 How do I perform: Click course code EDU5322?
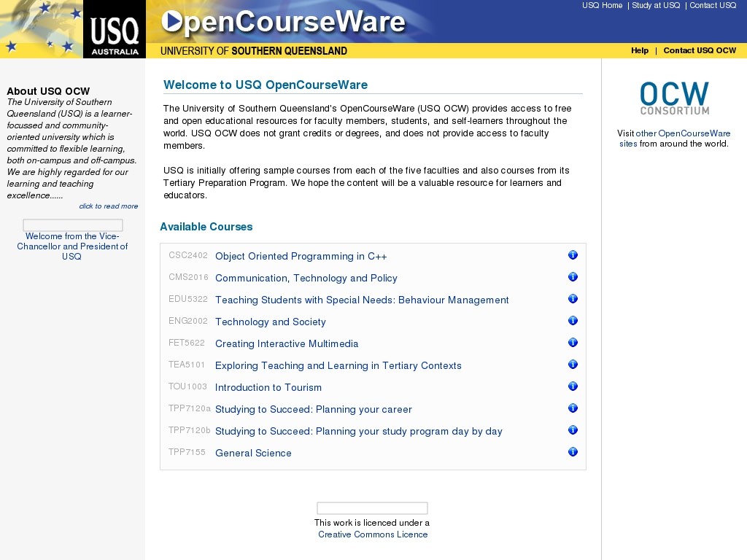point(188,299)
